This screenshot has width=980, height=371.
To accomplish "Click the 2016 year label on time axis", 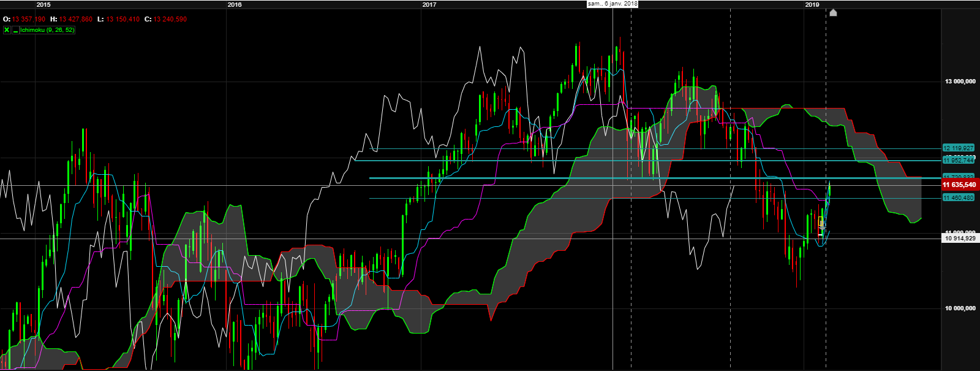I will pyautogui.click(x=235, y=4).
